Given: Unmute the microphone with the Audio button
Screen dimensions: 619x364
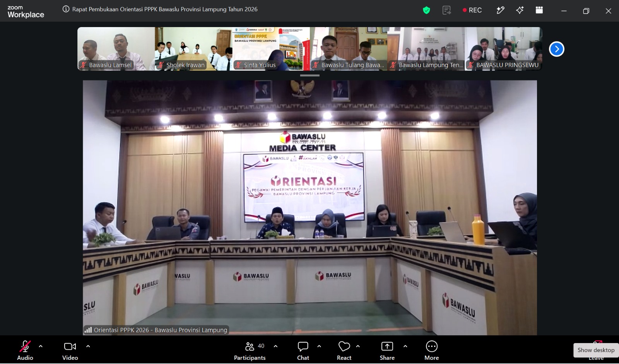Looking at the screenshot, I should click(x=25, y=350).
